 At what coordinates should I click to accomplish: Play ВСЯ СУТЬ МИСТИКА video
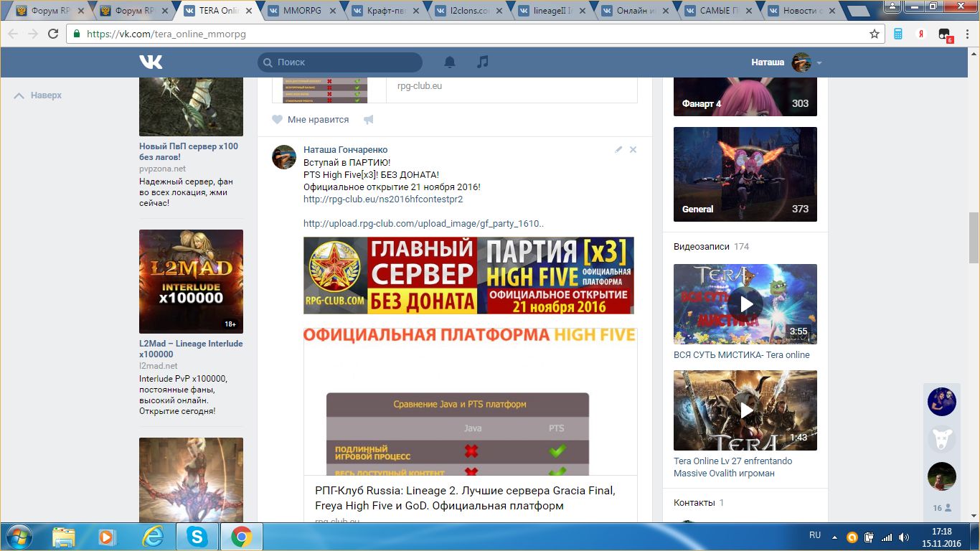745,303
